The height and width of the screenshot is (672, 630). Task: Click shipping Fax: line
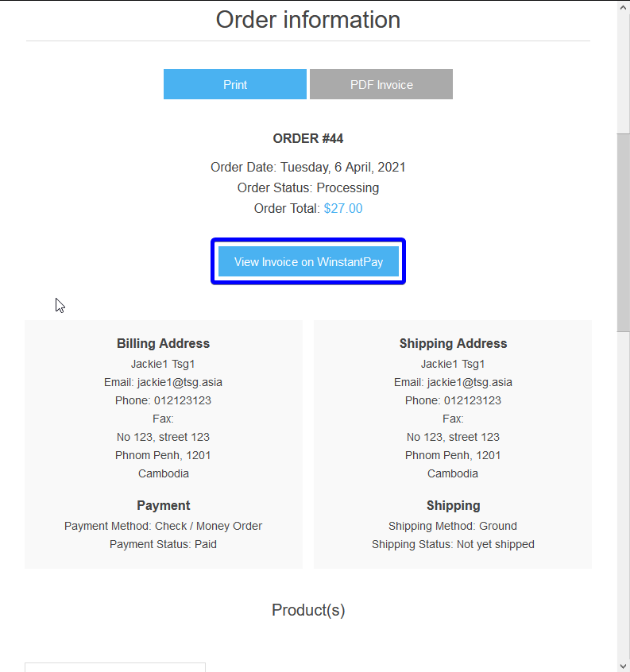(453, 419)
